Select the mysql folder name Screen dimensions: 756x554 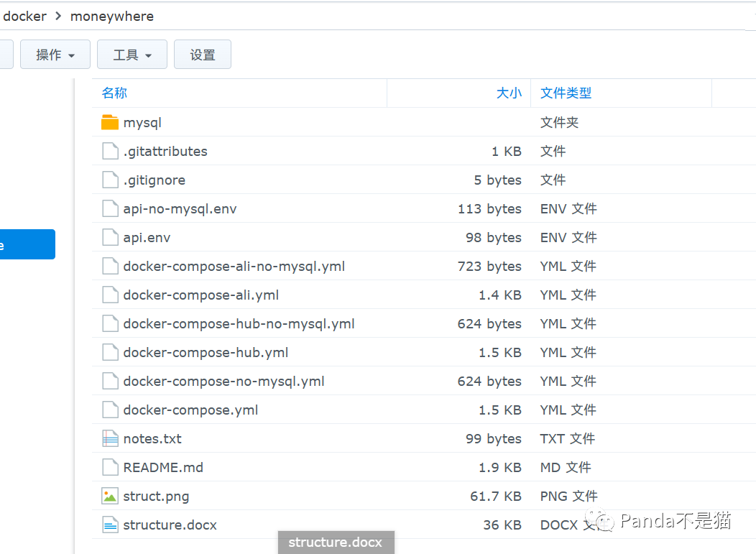click(142, 122)
